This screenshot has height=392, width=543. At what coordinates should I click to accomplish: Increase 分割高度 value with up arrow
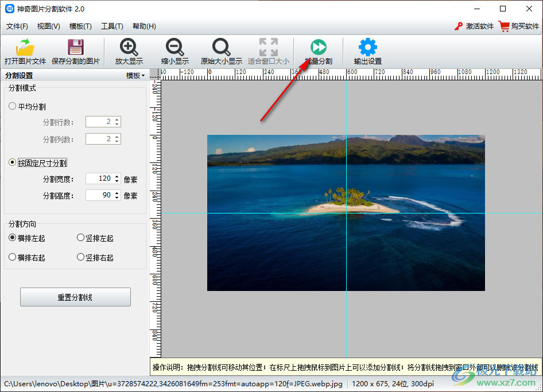click(x=117, y=193)
